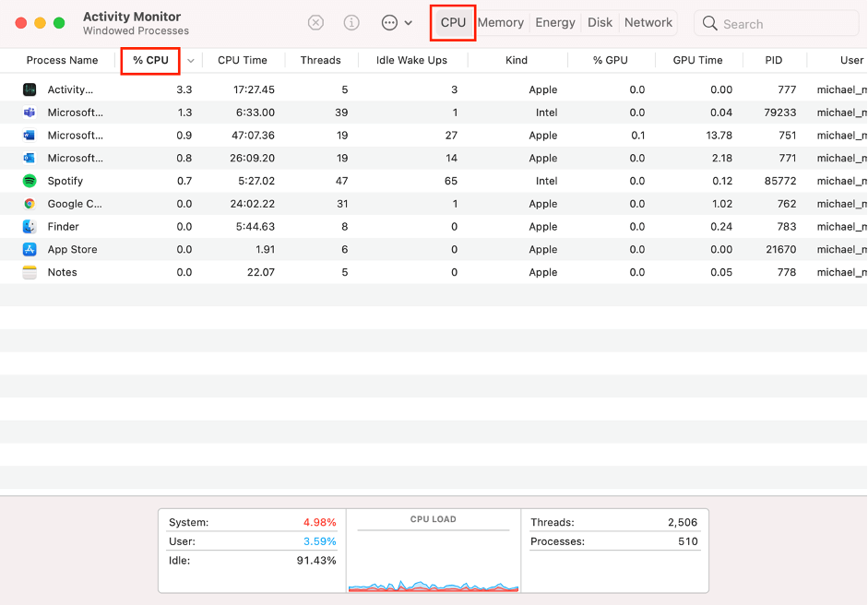Open the Disk tab
The image size is (868, 605).
click(x=600, y=23)
